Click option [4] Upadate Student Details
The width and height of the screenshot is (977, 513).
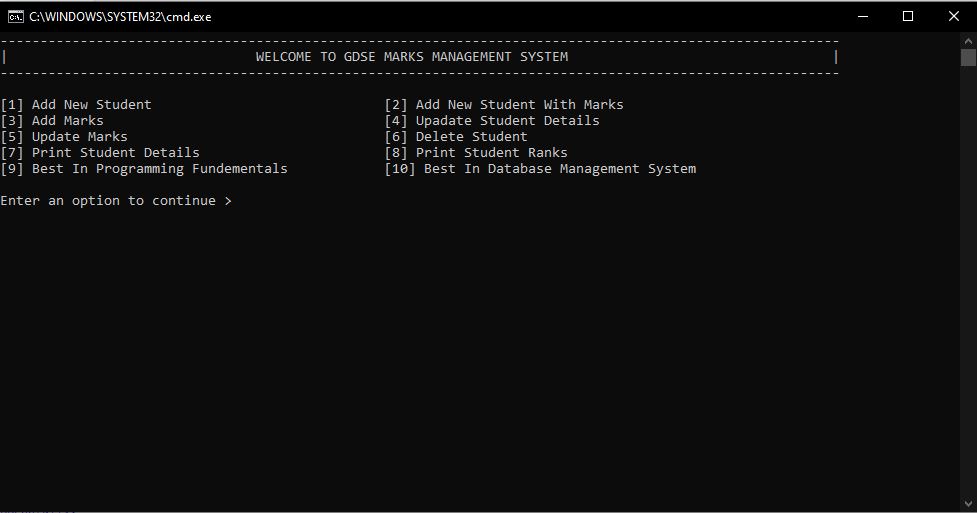click(492, 121)
